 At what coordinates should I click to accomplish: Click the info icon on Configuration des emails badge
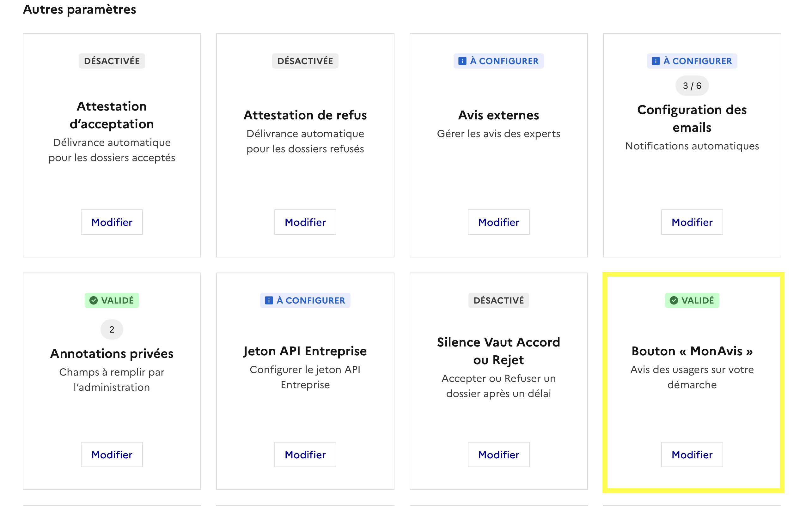656,61
